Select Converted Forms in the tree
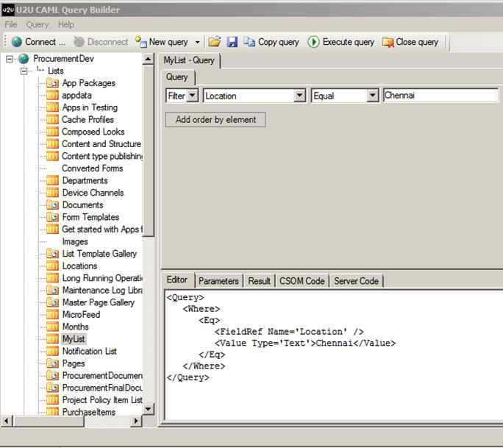The height and width of the screenshot is (448, 503). [93, 168]
